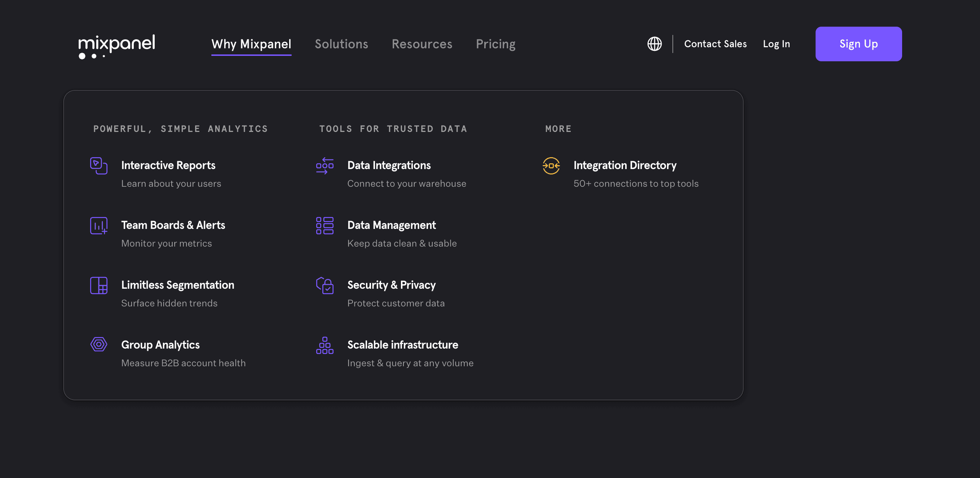The image size is (980, 478).
Task: Open Team Boards & Alerts
Action: [173, 225]
